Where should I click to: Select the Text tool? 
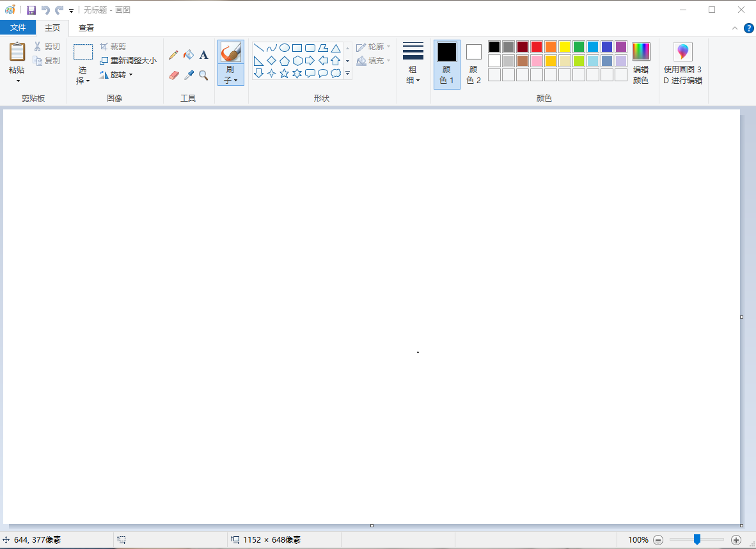coord(203,54)
